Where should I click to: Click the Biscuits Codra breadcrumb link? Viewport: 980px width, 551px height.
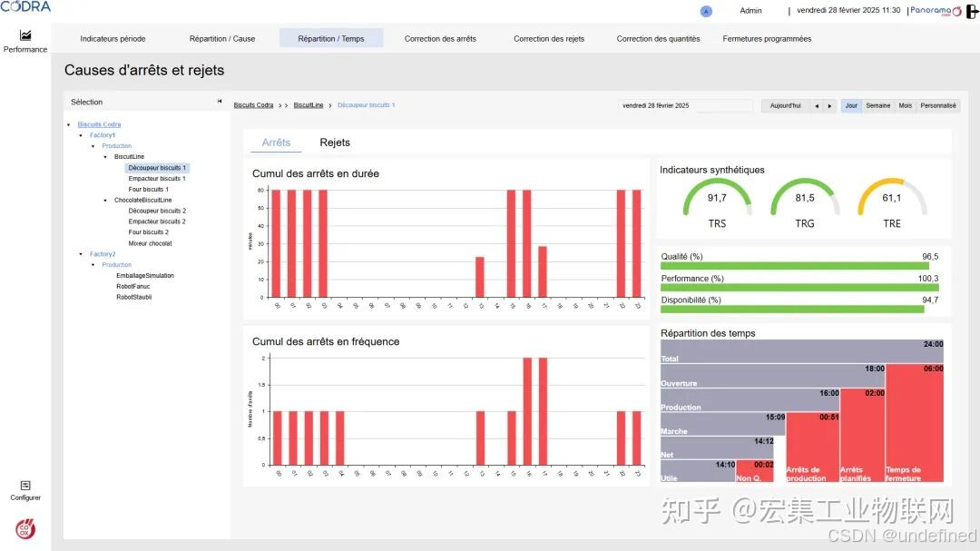pos(253,105)
